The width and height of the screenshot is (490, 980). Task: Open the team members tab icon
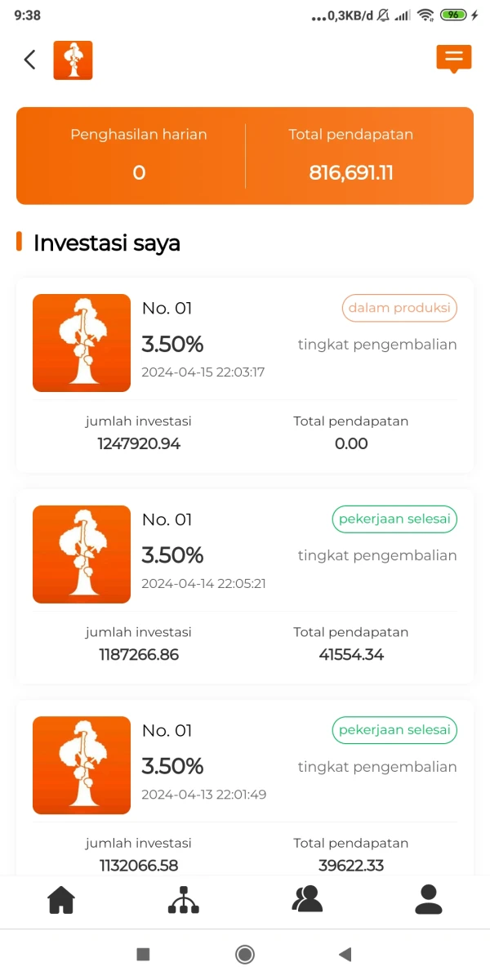(307, 899)
